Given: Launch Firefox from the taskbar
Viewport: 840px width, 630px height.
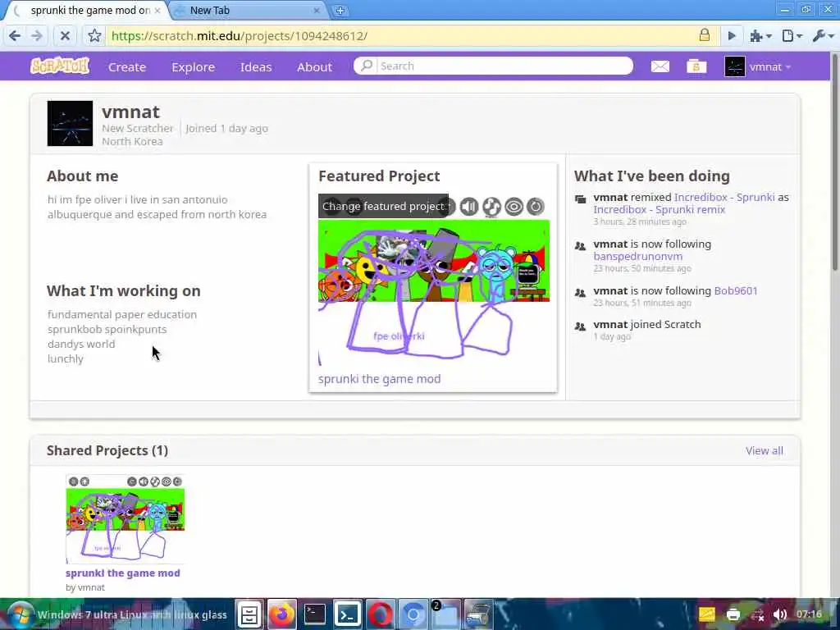Looking at the screenshot, I should point(282,614).
